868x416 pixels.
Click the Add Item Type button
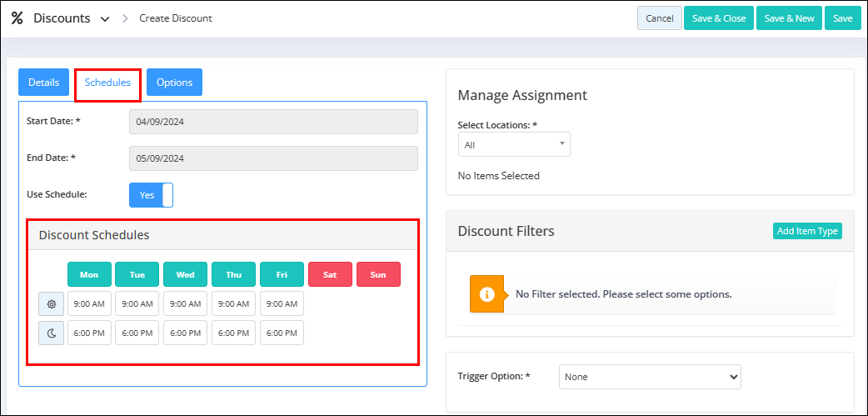pyautogui.click(x=807, y=231)
